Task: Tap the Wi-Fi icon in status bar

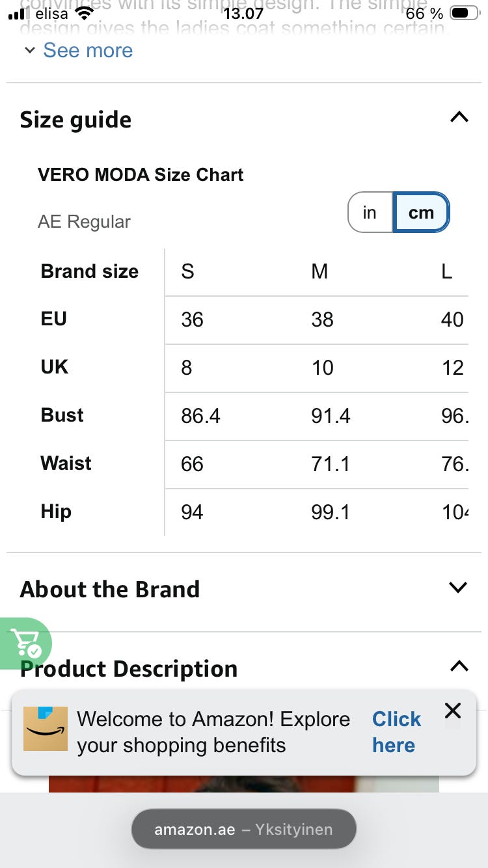Action: tap(85, 13)
